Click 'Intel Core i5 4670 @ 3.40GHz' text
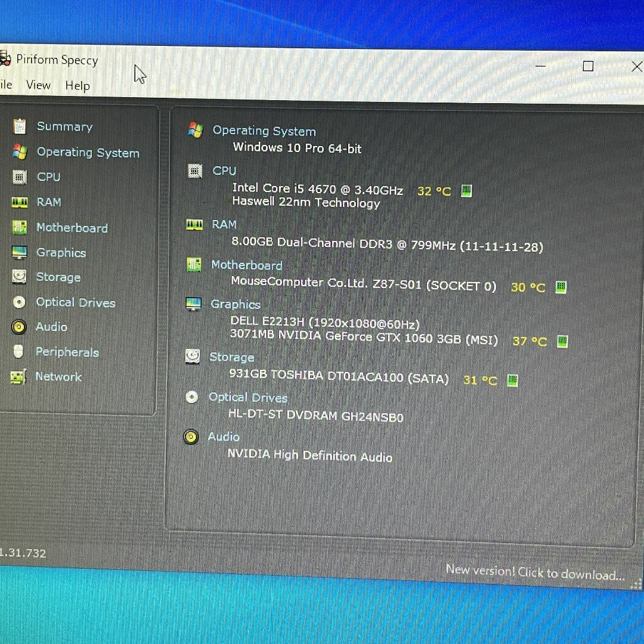Screen dimensions: 644x644 pyautogui.click(x=317, y=189)
